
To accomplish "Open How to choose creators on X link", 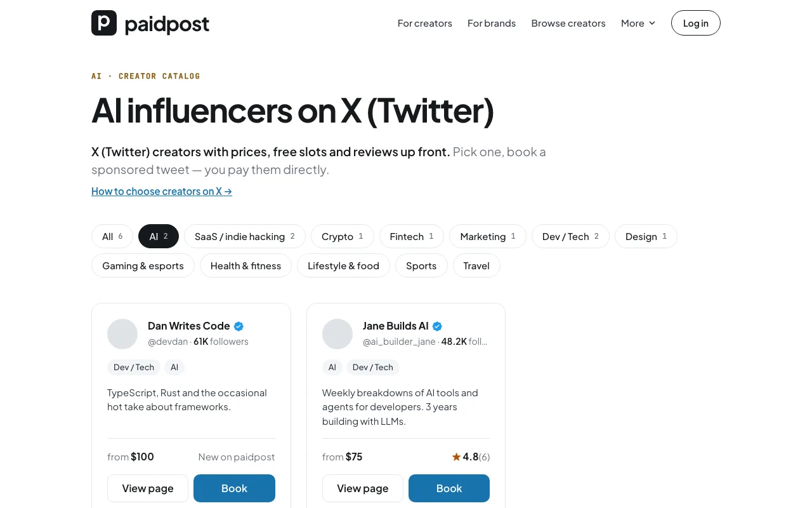I will coord(162,191).
